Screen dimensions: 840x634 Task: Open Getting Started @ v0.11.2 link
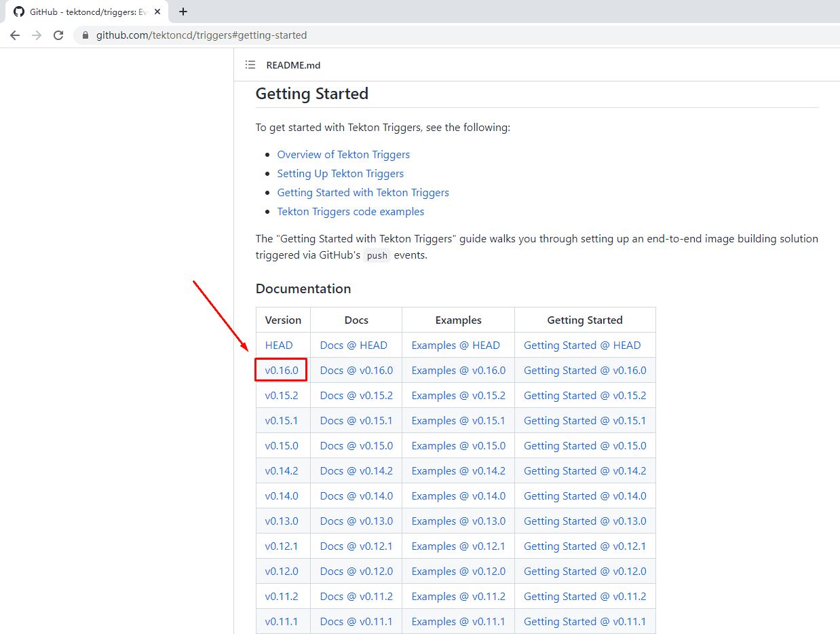click(x=585, y=597)
